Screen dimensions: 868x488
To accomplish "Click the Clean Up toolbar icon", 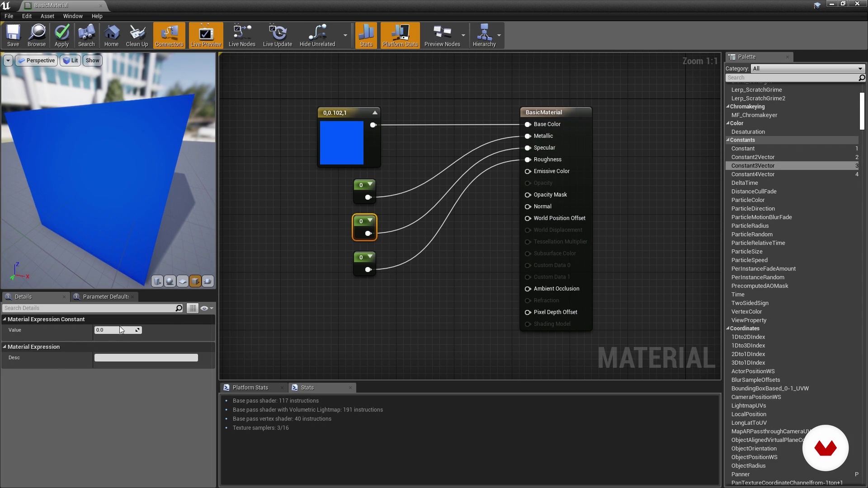I will click(137, 33).
